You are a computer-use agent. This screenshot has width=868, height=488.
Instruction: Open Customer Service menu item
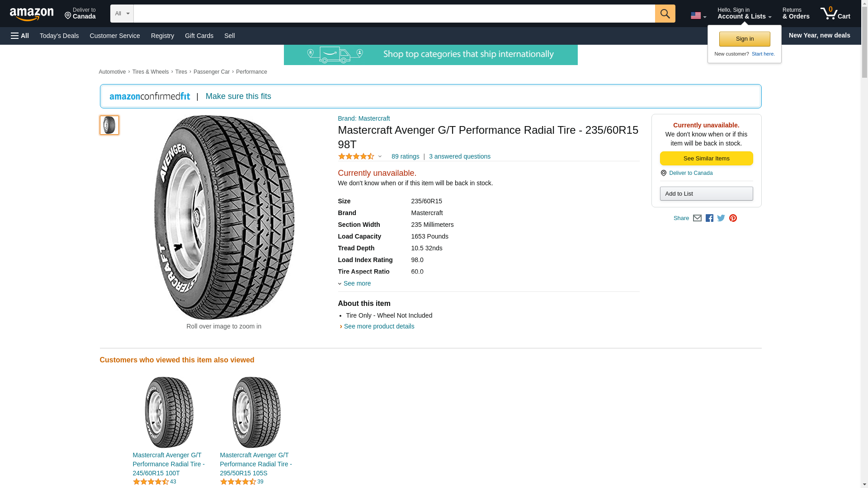click(x=115, y=36)
